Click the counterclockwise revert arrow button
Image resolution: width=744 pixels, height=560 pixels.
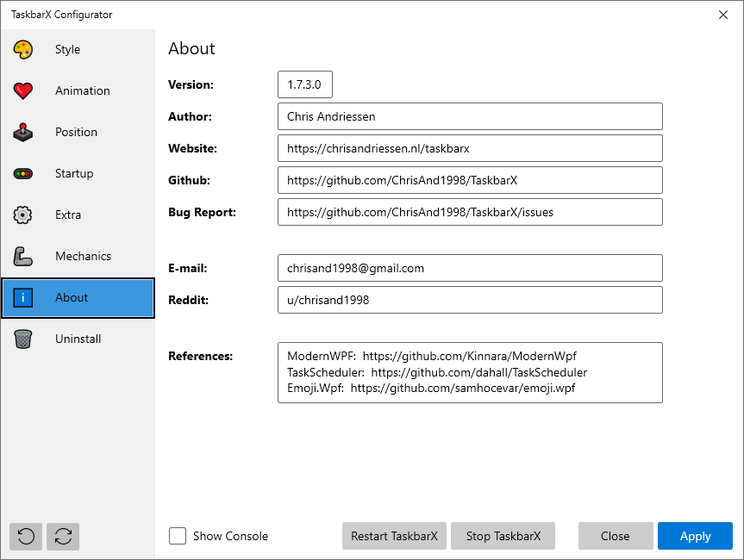[26, 536]
